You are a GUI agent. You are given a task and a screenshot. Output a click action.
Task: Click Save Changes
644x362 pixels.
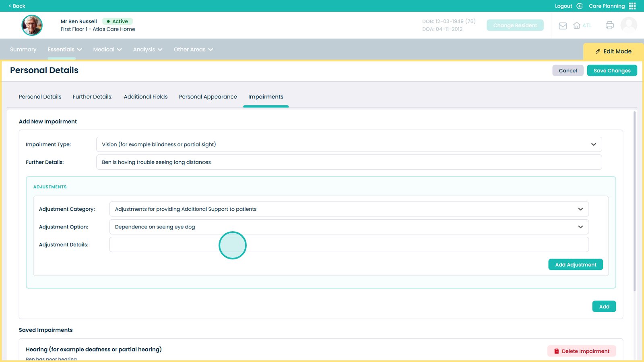(612, 70)
